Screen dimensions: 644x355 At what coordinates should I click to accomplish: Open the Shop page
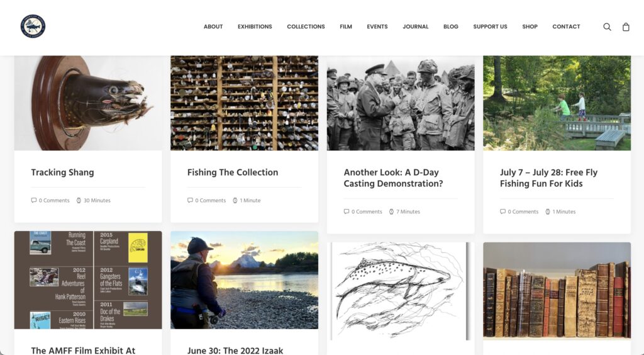pyautogui.click(x=530, y=26)
